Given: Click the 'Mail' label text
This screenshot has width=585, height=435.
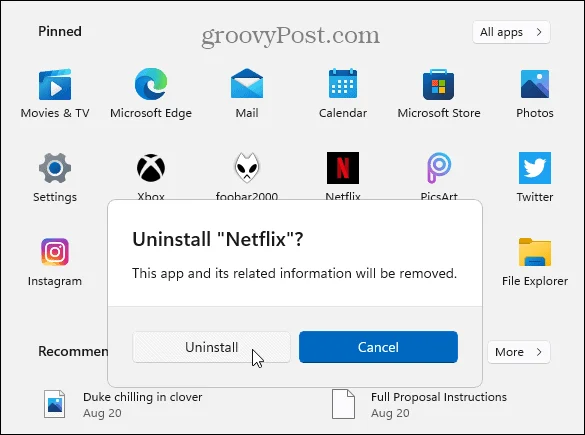Looking at the screenshot, I should click(247, 113).
